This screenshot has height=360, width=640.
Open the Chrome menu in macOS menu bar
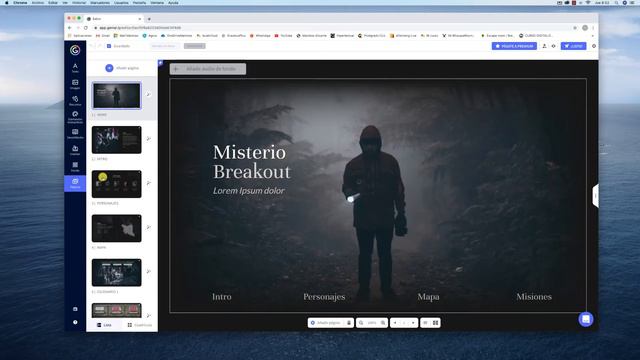click(20, 2)
